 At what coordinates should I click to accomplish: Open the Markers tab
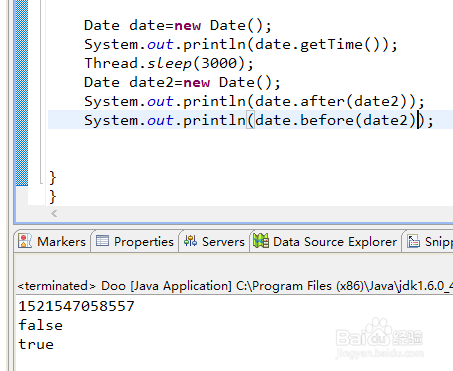pos(53,241)
